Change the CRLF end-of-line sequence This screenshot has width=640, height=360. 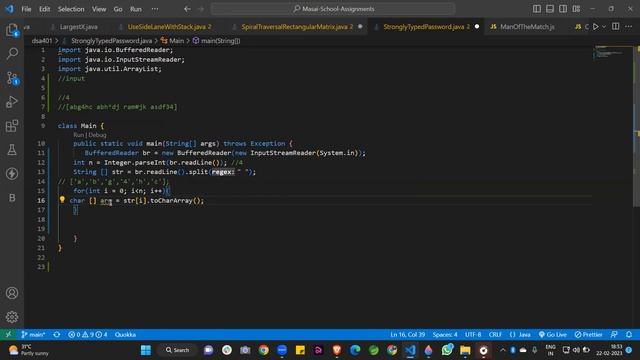click(495, 334)
